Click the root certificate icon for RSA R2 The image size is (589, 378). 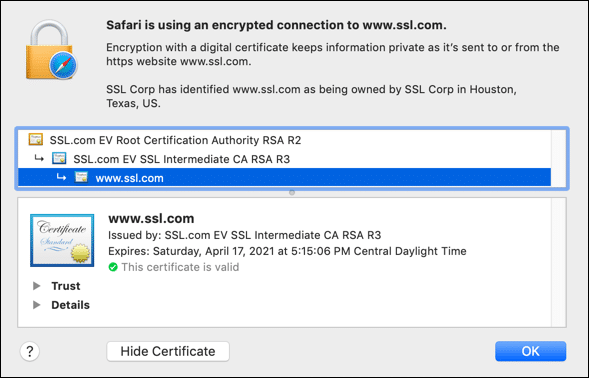click(x=36, y=139)
